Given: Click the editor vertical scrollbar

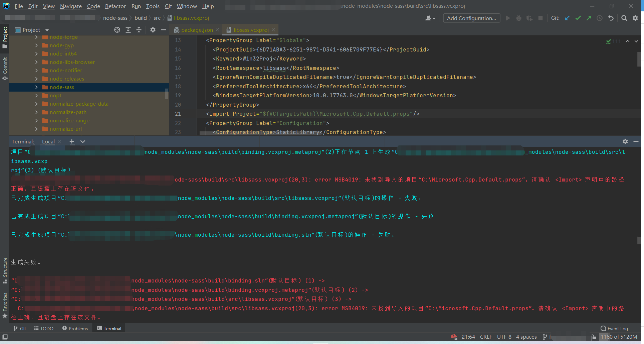Looking at the screenshot, I should coord(639,60).
